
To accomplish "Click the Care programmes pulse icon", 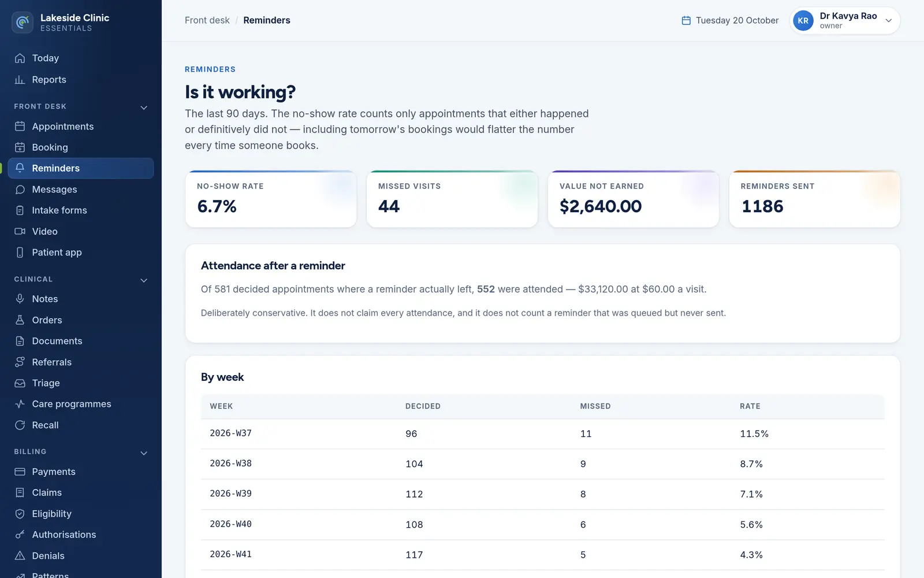I will pos(20,404).
